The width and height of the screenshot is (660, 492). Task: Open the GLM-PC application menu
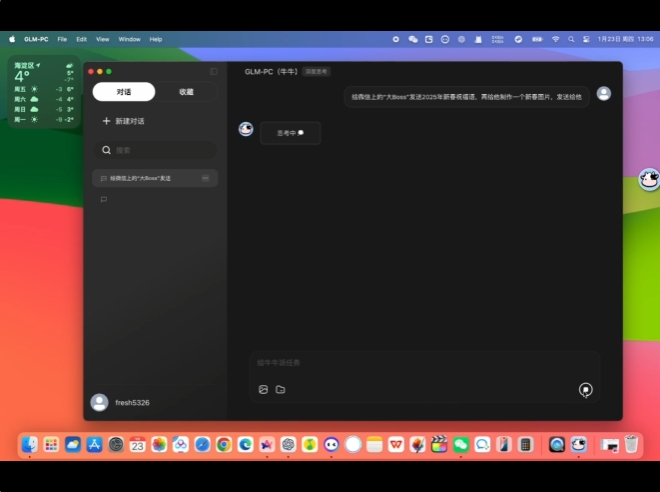click(36, 39)
